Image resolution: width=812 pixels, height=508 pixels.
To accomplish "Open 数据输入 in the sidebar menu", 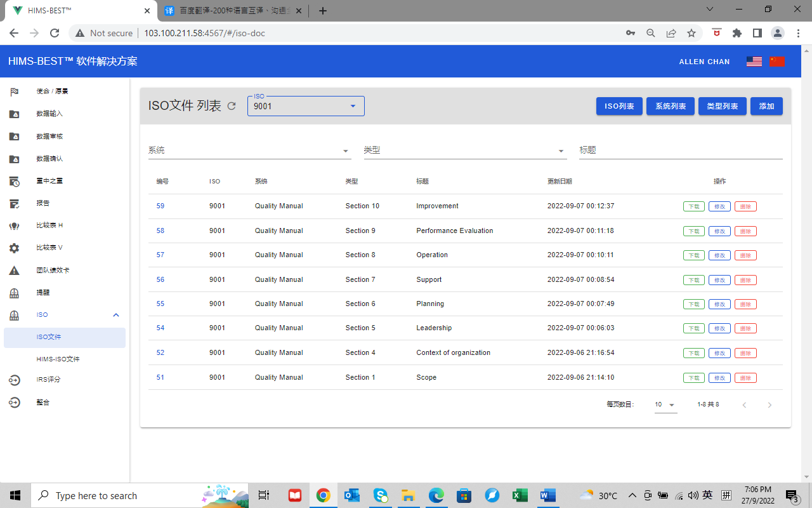I will 49,114.
